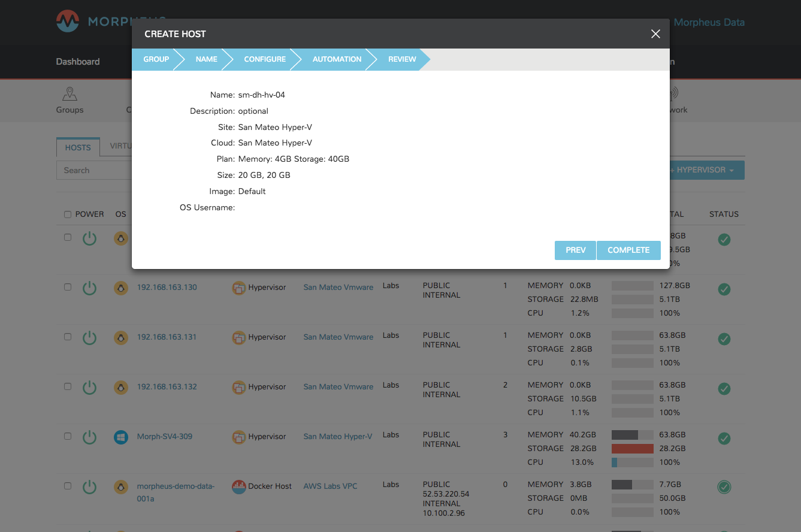Click Morph-SV4-309 red storage usage bar
This screenshot has width=801, height=532.
tap(632, 449)
